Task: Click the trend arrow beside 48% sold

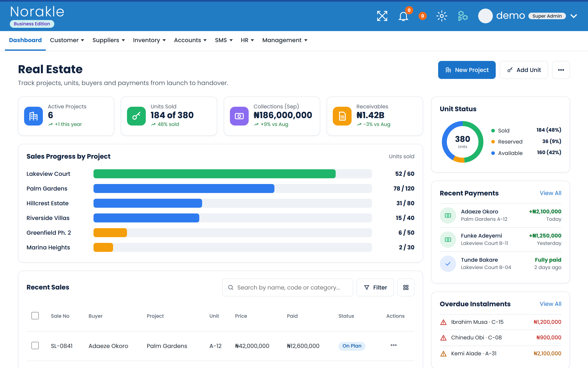Action: (153, 124)
